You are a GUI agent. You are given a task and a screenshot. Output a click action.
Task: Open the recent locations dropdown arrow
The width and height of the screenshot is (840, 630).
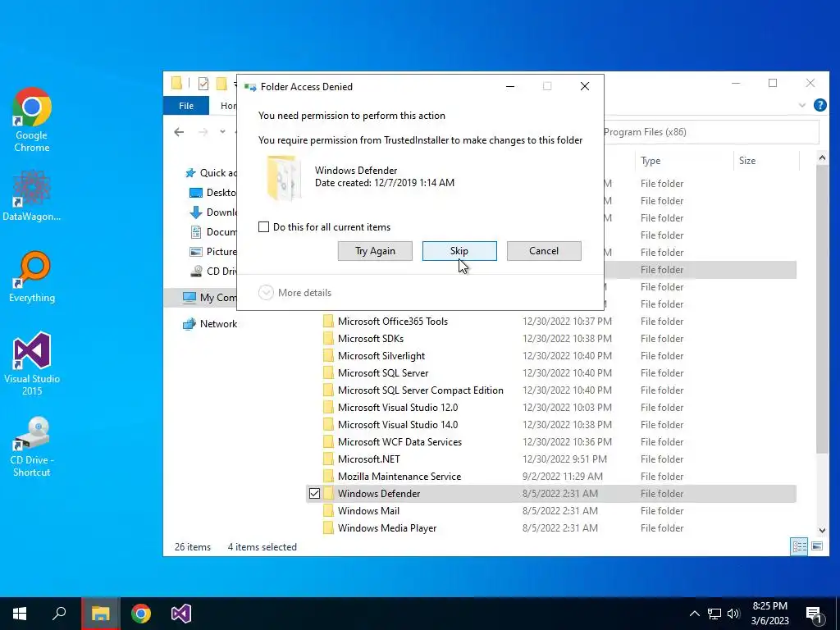coord(222,132)
